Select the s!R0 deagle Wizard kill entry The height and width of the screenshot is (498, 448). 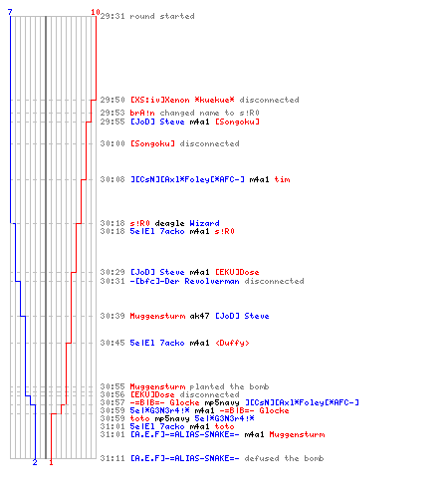[x=159, y=223]
